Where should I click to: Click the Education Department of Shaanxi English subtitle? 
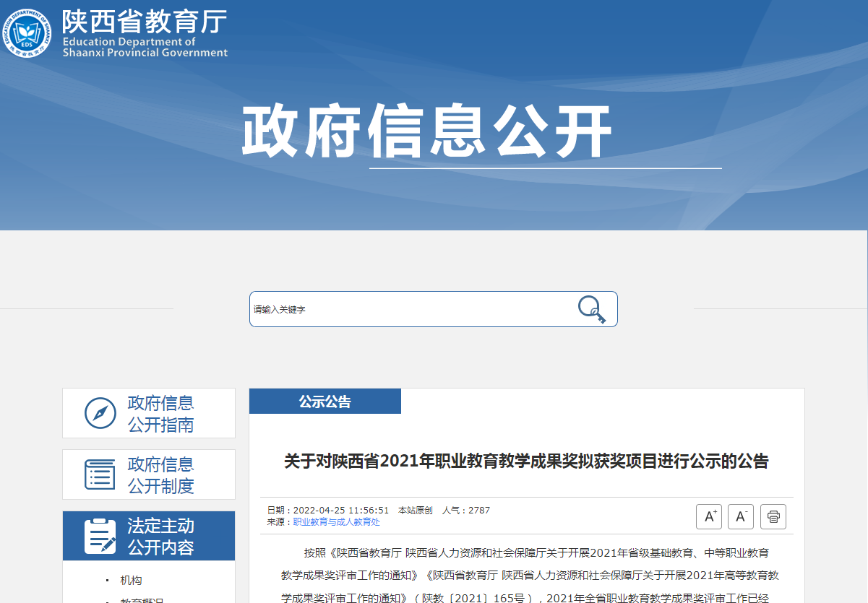(x=145, y=47)
